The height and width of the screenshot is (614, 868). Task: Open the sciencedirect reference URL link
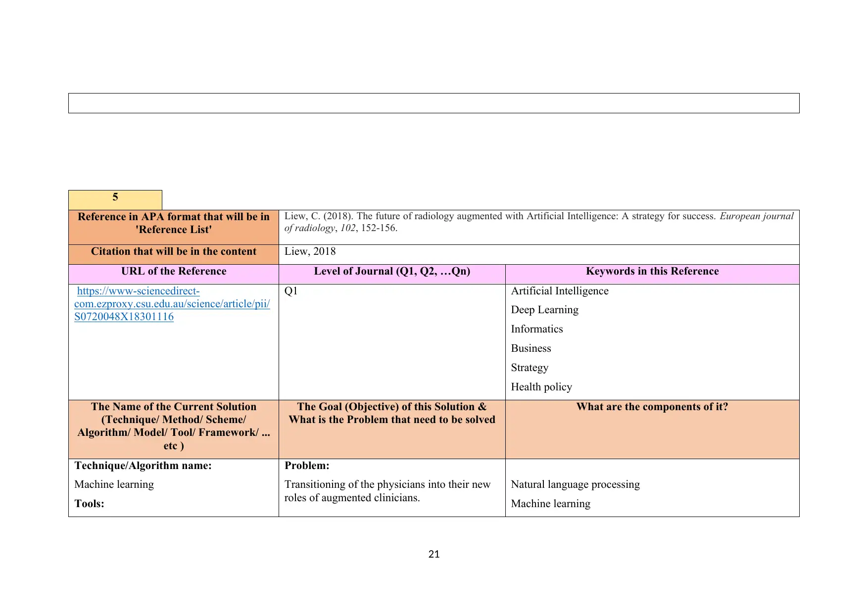coord(172,304)
